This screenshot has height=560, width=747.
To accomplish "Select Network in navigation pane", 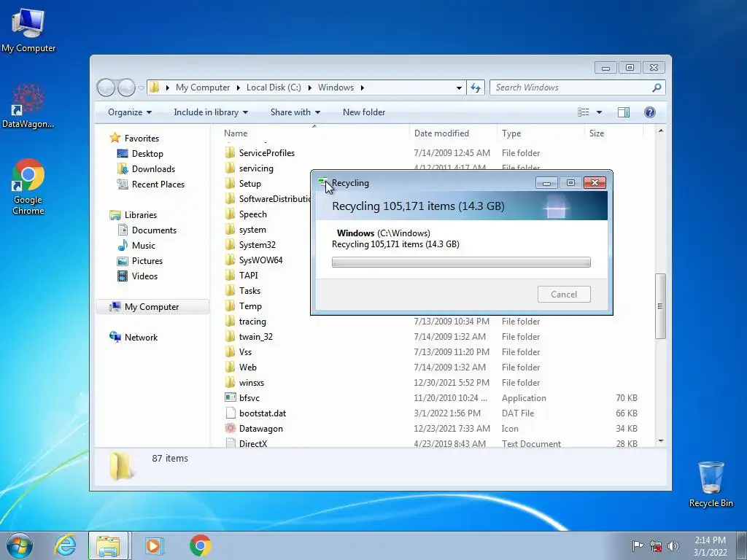I will coord(141,337).
